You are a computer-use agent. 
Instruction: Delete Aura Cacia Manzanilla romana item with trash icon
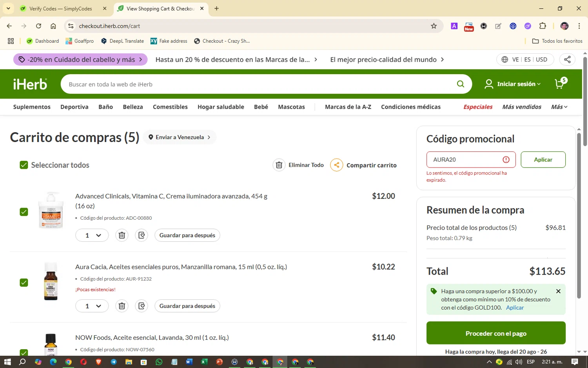coord(122,306)
